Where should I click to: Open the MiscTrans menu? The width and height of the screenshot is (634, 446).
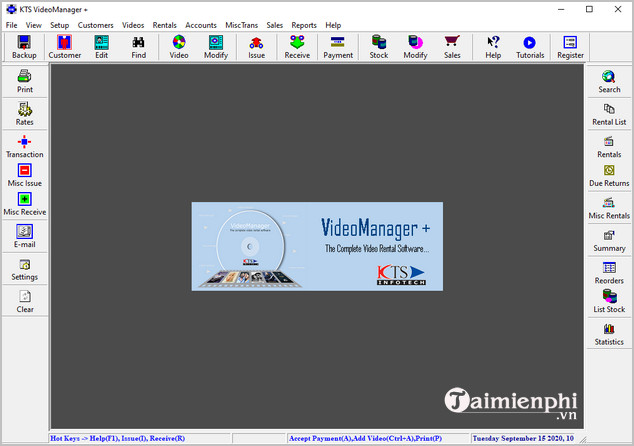pyautogui.click(x=241, y=25)
